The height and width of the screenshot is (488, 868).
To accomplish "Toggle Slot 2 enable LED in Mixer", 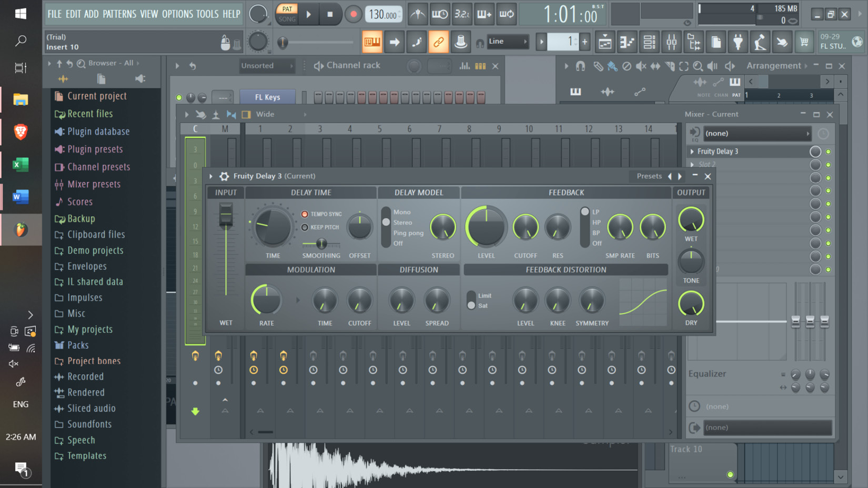I will 828,165.
